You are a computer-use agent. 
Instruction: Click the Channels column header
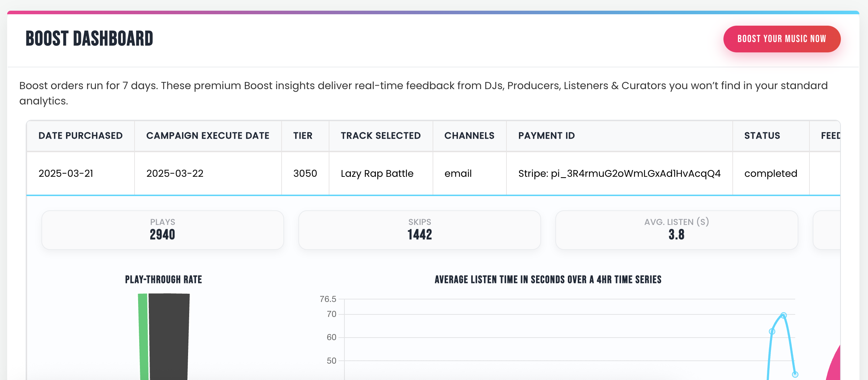click(469, 135)
